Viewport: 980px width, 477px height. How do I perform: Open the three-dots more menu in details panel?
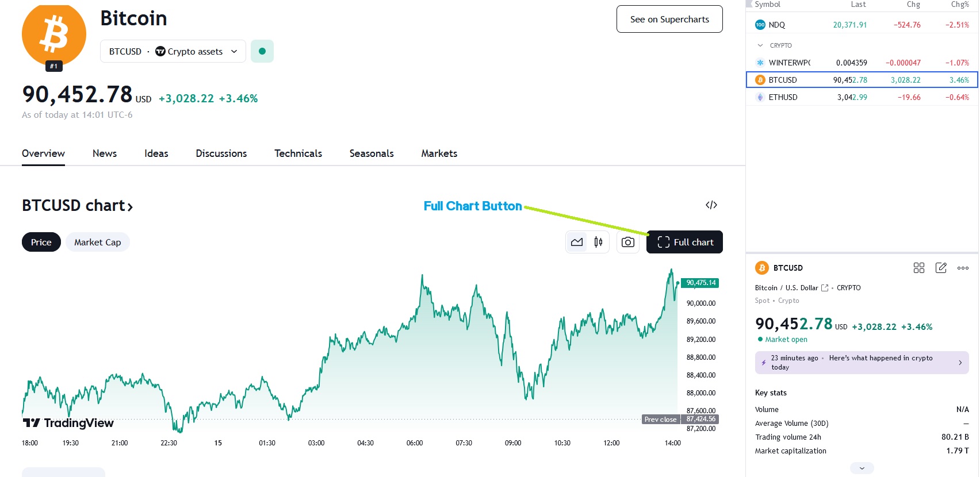pyautogui.click(x=963, y=268)
